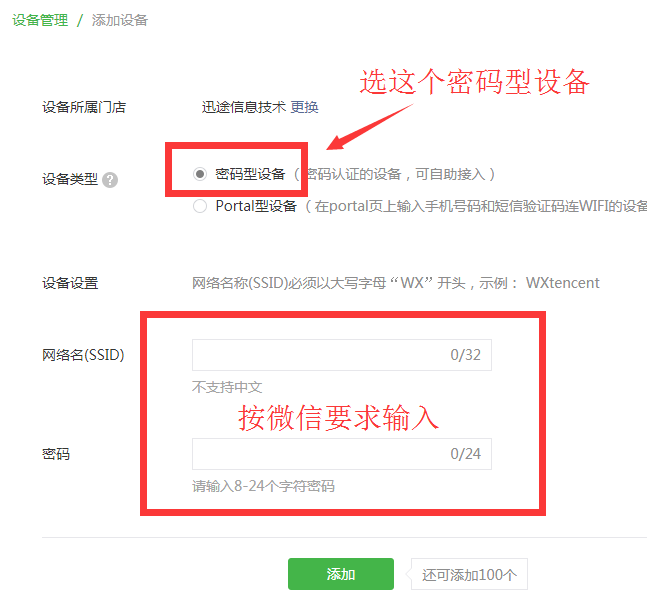Click the Portal型设备 option label text

[x=256, y=206]
